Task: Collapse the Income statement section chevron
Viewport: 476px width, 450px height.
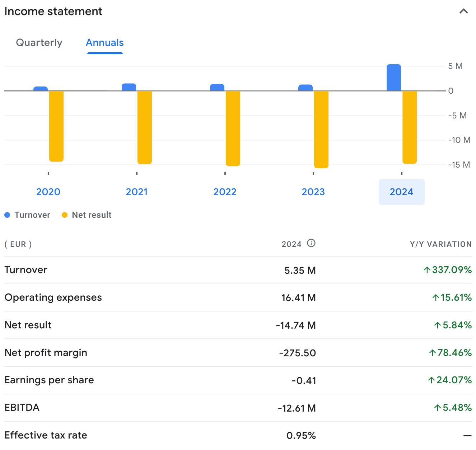Action: coord(463,11)
